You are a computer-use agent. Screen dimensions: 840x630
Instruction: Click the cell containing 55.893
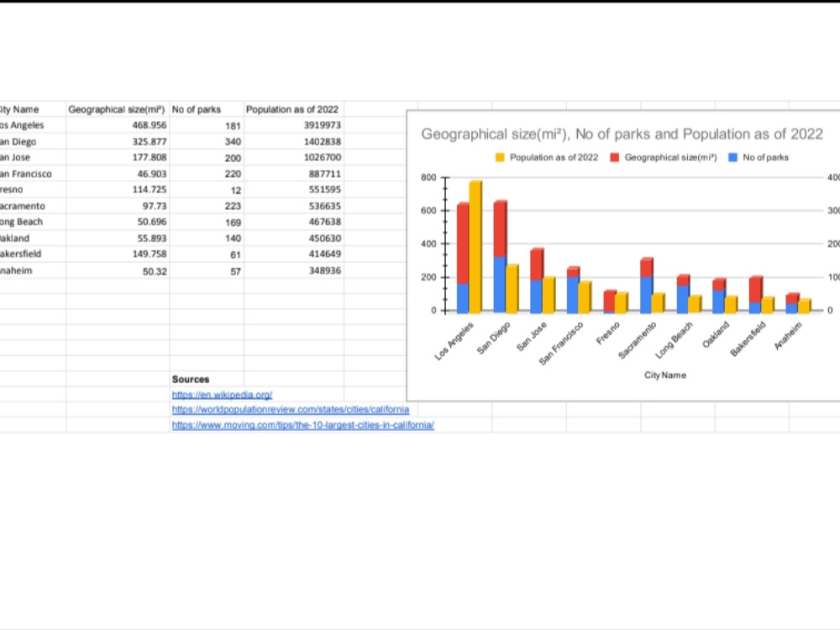click(118, 238)
